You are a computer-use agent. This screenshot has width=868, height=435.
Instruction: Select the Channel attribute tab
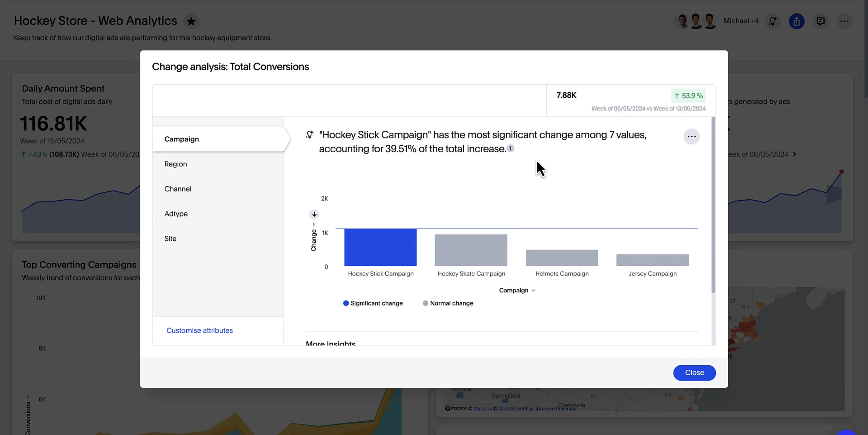click(218, 189)
